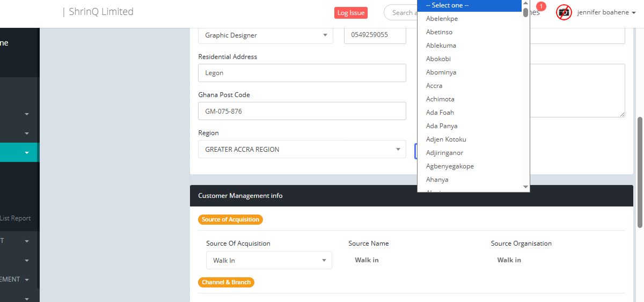The height and width of the screenshot is (302, 644).
Task: Click the no-photo profile avatar icon
Action: coord(563,12)
